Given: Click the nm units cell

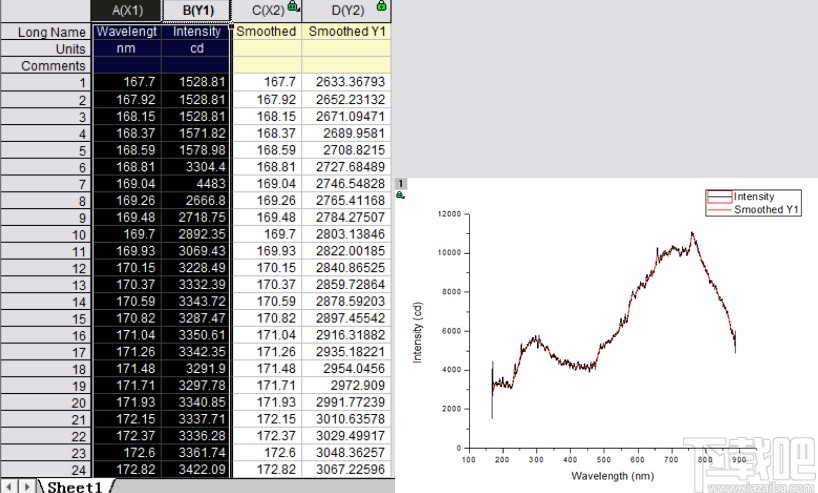Looking at the screenshot, I should click(127, 49).
